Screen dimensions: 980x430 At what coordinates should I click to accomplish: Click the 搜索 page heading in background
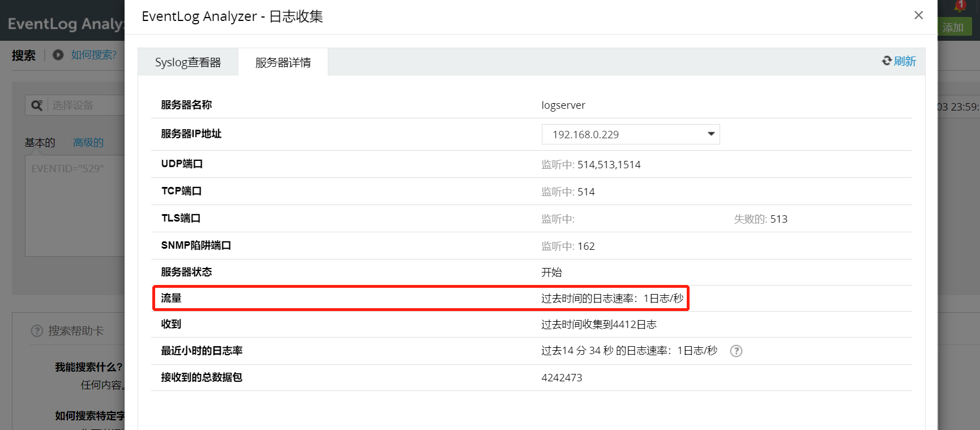pyautogui.click(x=24, y=56)
